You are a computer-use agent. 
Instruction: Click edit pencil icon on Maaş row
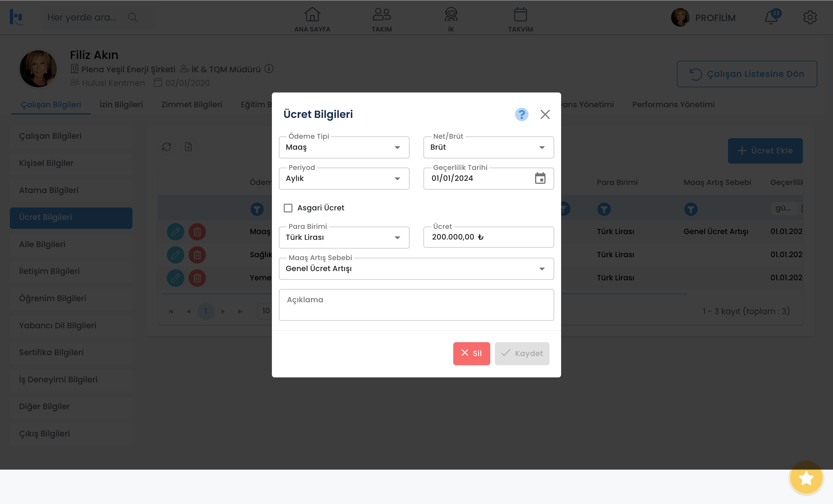(176, 232)
